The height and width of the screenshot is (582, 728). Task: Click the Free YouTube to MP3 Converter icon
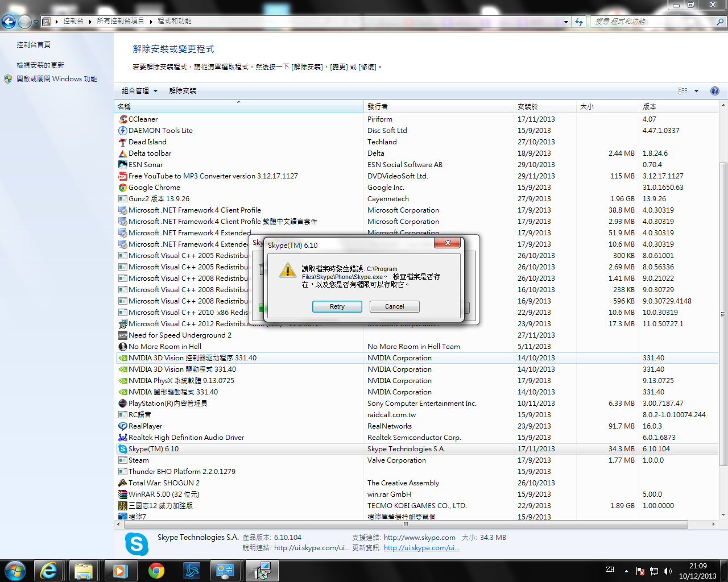coord(122,176)
